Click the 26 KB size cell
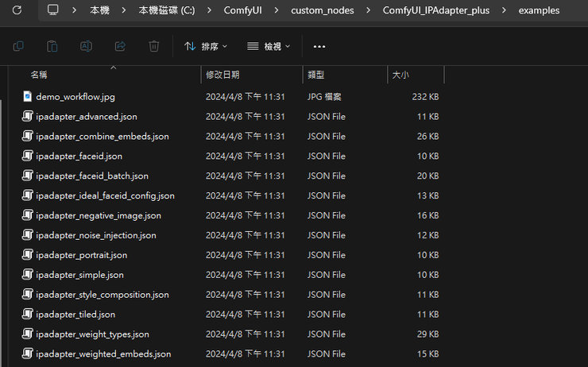Image resolution: width=588 pixels, height=367 pixels. (427, 137)
